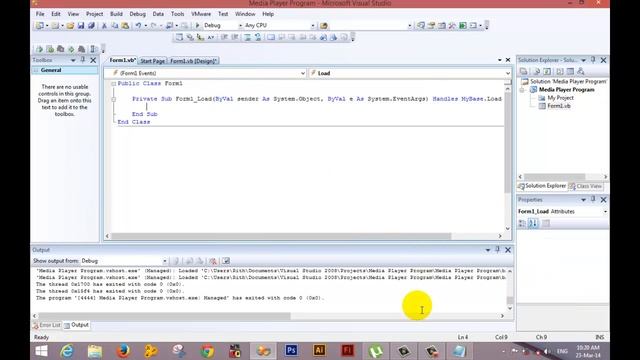Select My Project in Solution Explorer
The width and height of the screenshot is (640, 360).
click(560, 98)
